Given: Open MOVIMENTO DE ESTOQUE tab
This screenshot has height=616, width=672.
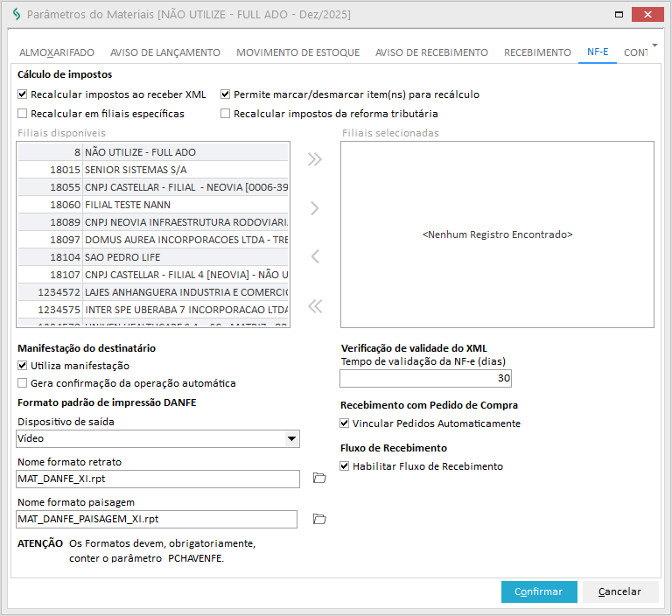Looking at the screenshot, I should tap(297, 52).
